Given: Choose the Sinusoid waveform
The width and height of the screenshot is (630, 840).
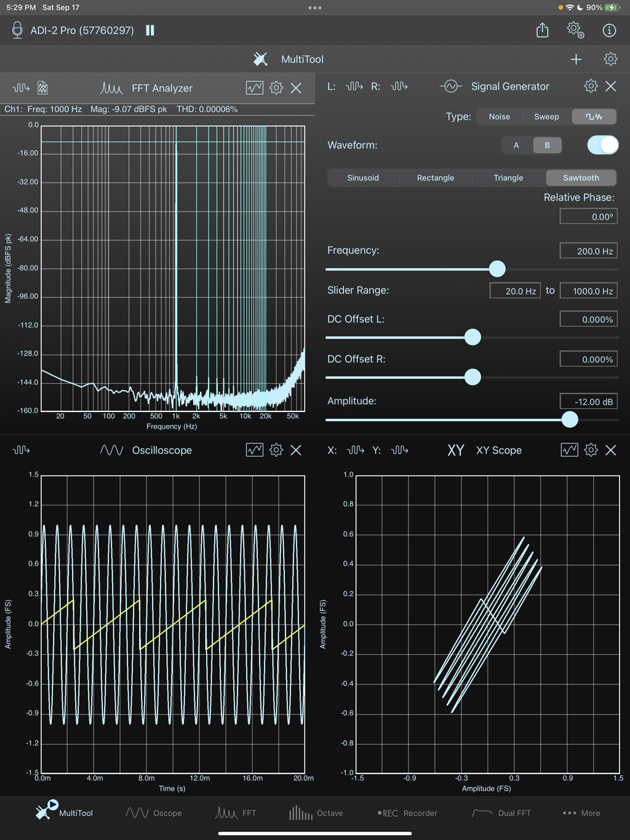Looking at the screenshot, I should 363,178.
